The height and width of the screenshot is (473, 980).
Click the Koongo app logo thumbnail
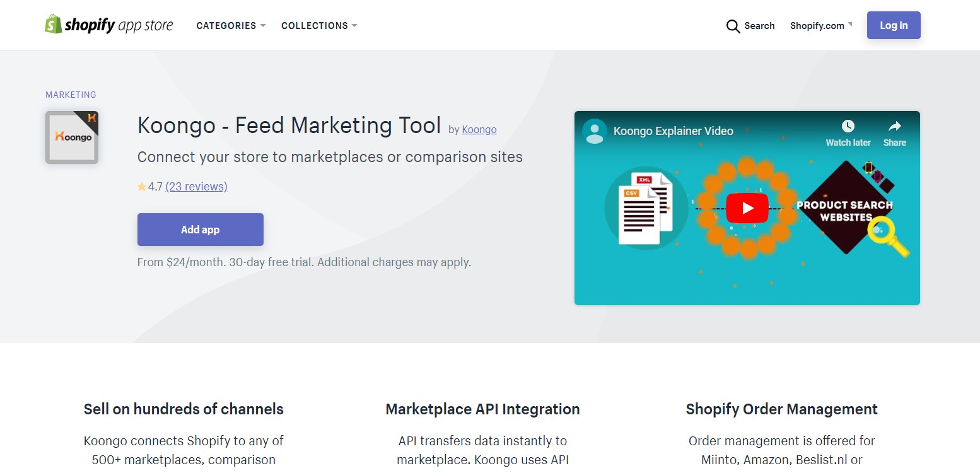tap(71, 137)
